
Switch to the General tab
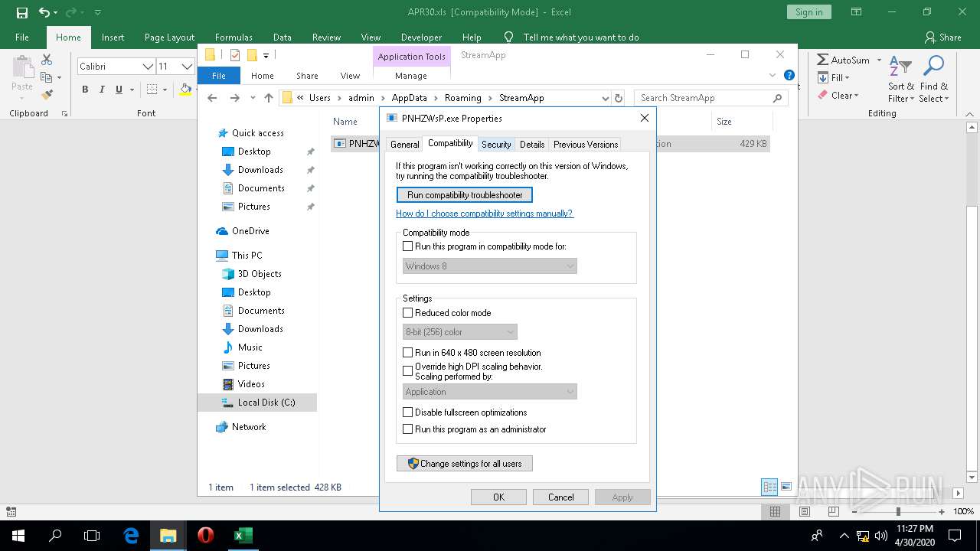(404, 144)
